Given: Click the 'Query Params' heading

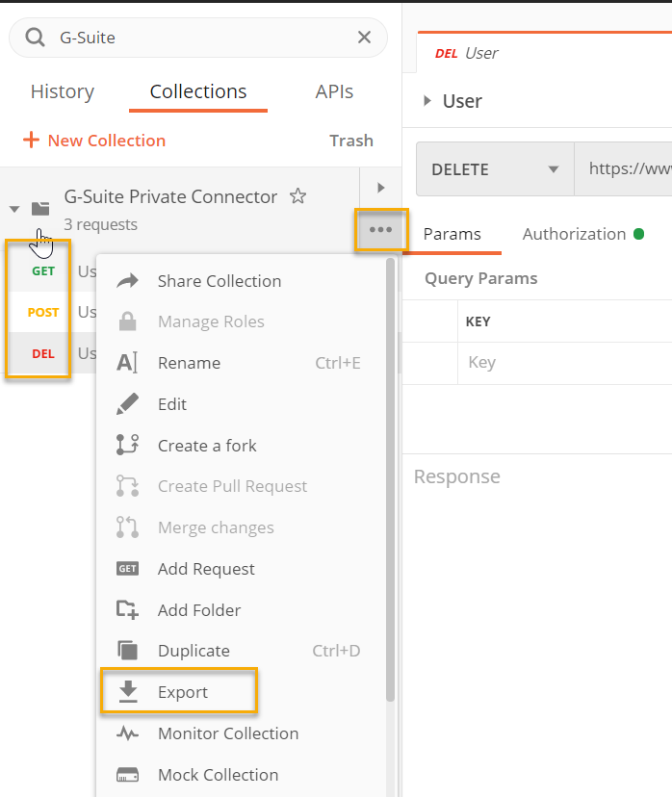Looking at the screenshot, I should click(x=480, y=278).
